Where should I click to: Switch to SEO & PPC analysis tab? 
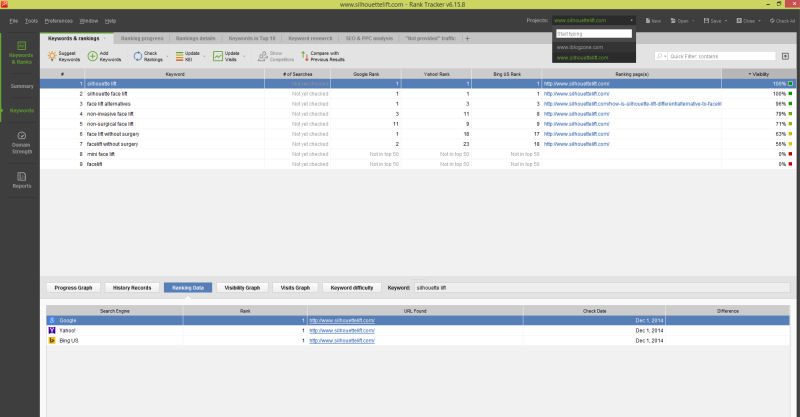click(x=369, y=38)
